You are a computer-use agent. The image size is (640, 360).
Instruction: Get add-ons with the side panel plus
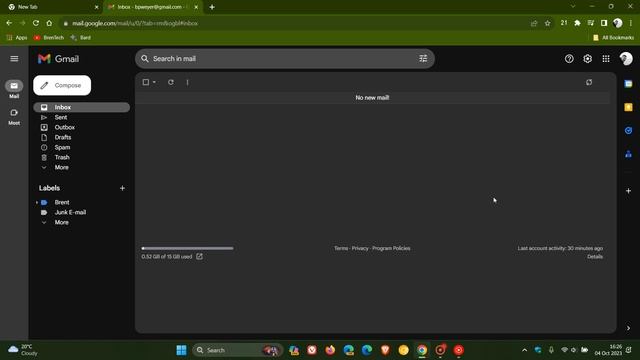click(x=628, y=191)
